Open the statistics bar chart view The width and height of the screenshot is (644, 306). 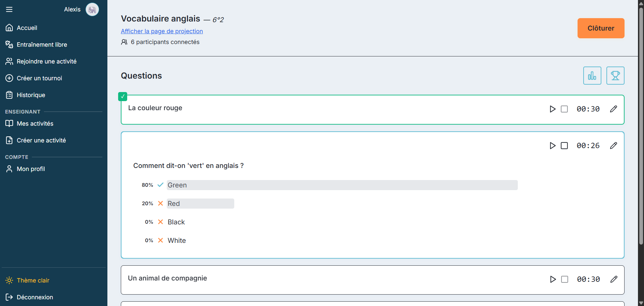pyautogui.click(x=592, y=76)
